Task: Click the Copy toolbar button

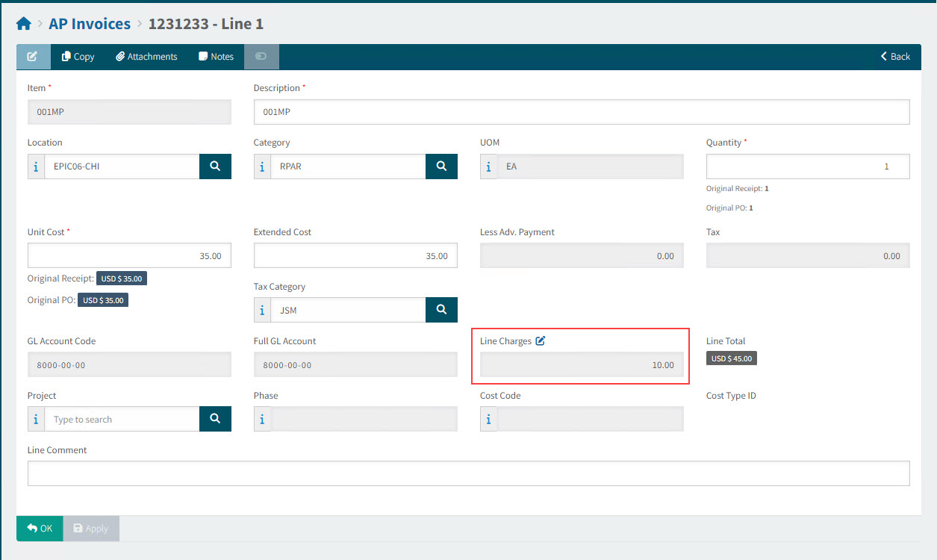Action: point(78,57)
